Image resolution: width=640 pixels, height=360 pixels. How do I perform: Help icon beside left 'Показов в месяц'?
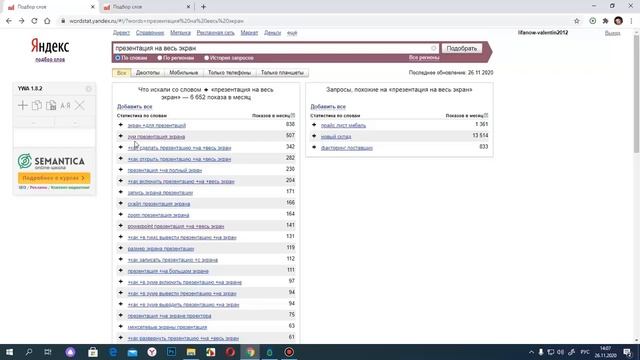click(x=293, y=116)
